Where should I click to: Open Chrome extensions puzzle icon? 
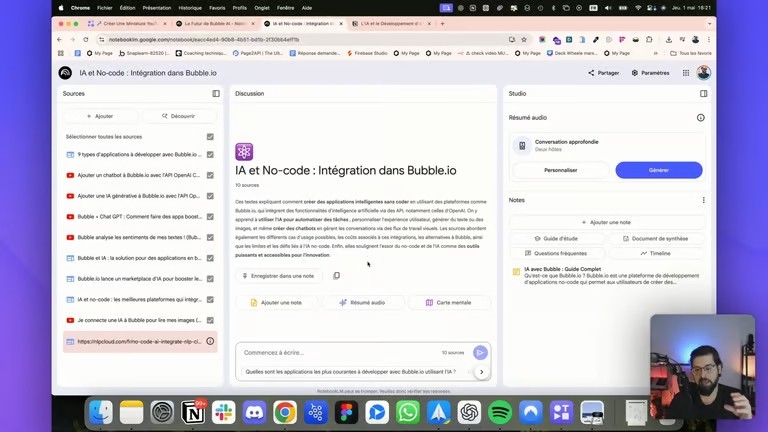649,40
